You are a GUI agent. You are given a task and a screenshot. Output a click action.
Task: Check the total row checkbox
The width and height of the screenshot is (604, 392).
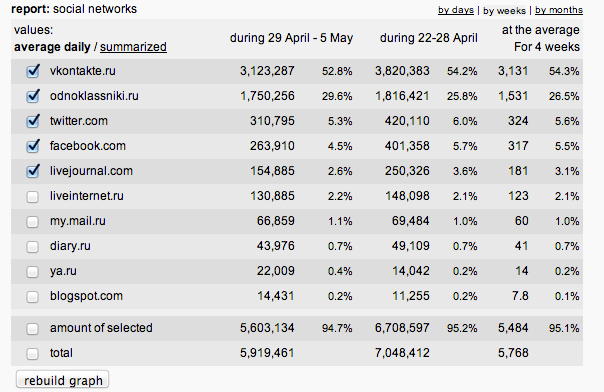click(x=32, y=354)
